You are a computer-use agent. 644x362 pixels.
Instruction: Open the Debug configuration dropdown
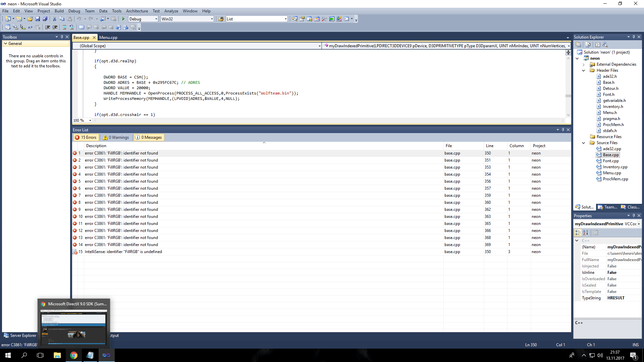[156, 19]
